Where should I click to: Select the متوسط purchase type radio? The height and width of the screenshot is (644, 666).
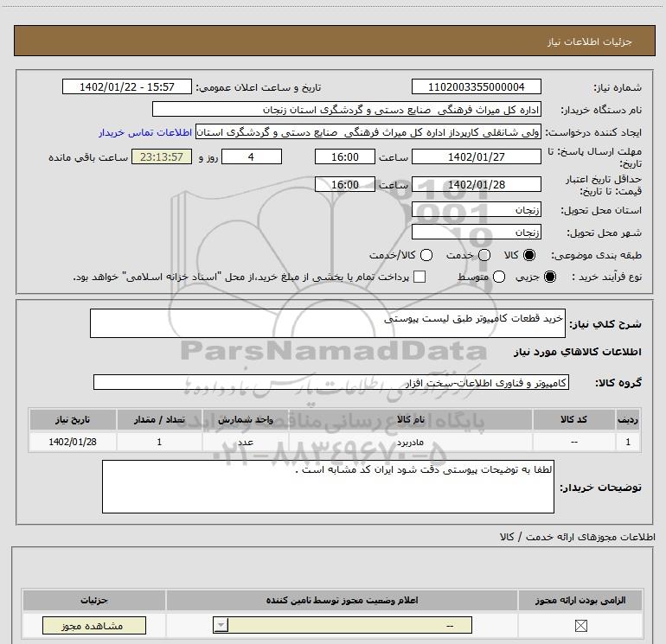(499, 277)
